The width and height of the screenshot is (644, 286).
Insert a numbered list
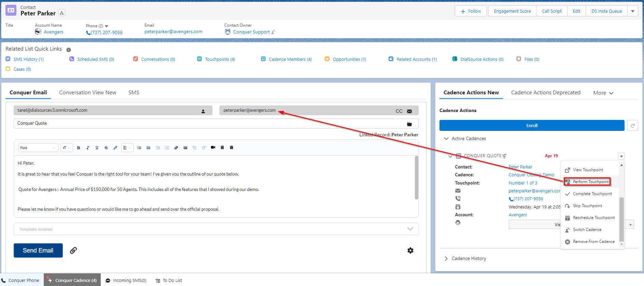[149, 148]
